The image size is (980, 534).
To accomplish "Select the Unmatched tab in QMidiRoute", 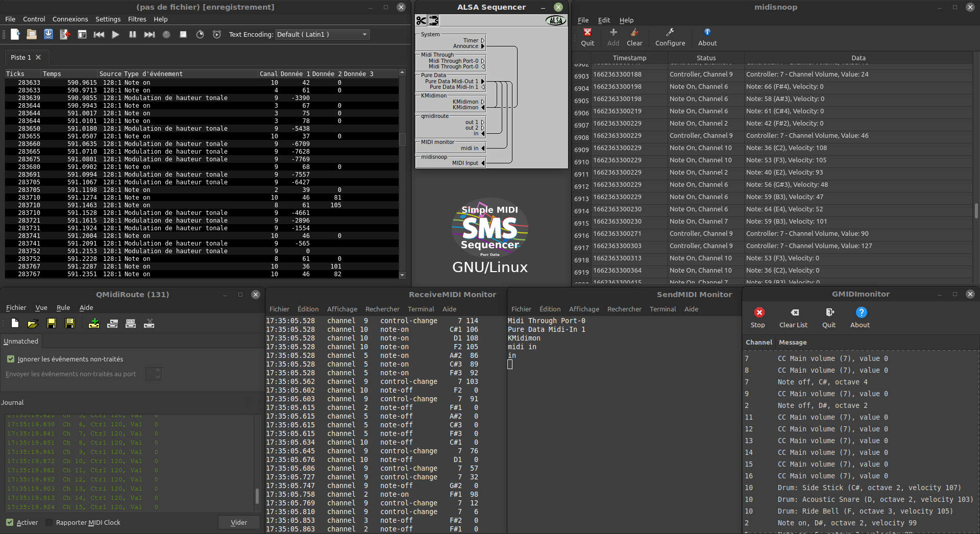I will coord(21,341).
